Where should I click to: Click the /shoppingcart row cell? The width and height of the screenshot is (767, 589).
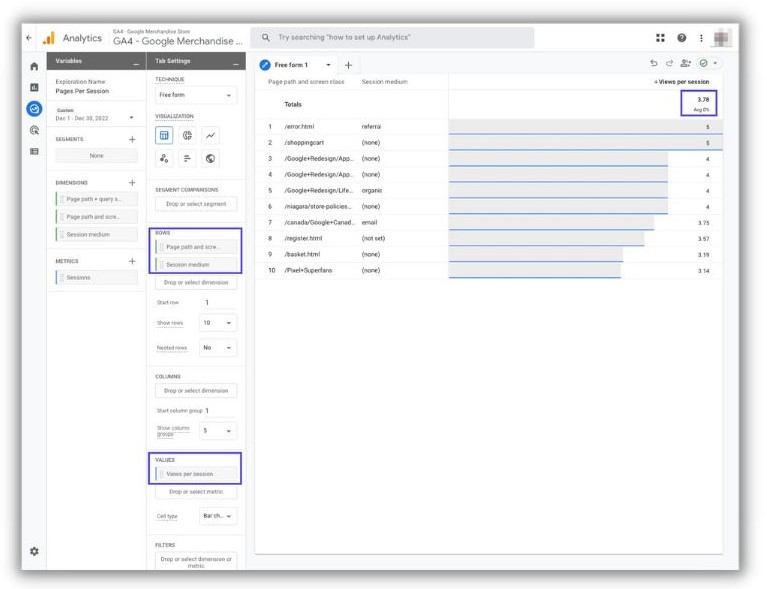(x=304, y=143)
